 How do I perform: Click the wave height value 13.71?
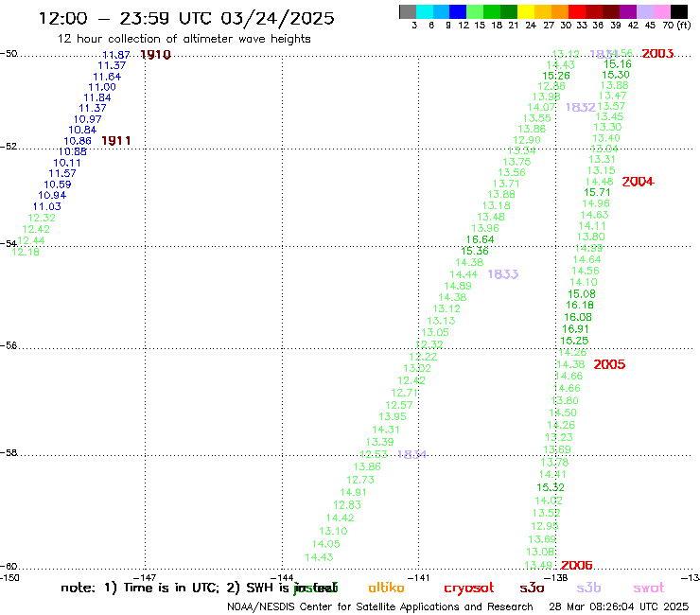(x=506, y=184)
